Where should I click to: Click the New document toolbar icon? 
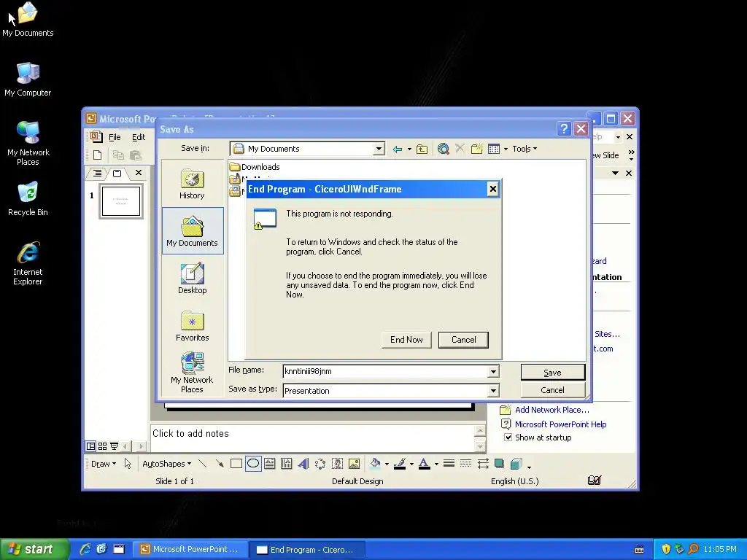[x=98, y=155]
